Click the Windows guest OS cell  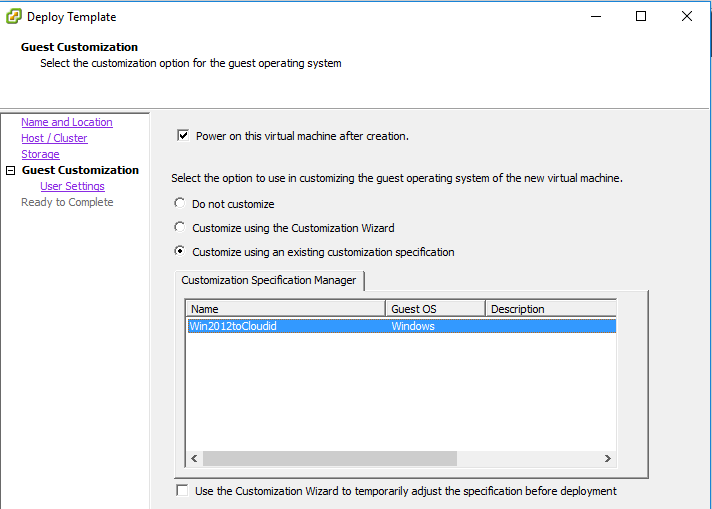tap(413, 326)
